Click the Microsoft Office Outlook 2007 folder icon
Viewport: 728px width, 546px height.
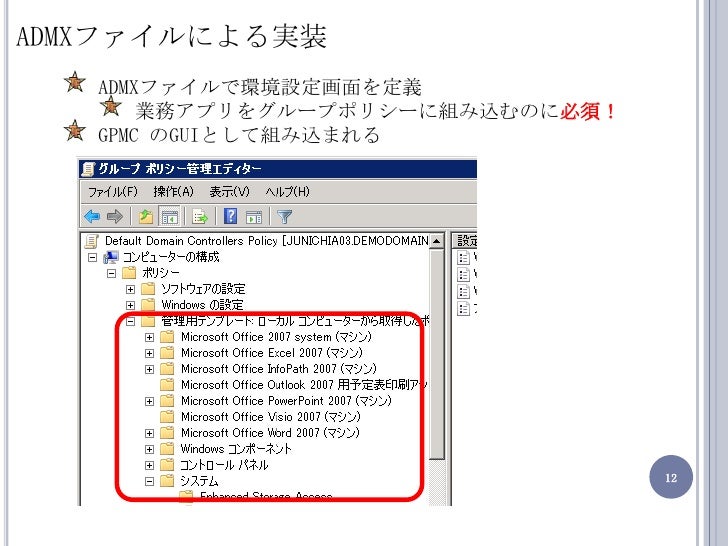(x=167, y=384)
